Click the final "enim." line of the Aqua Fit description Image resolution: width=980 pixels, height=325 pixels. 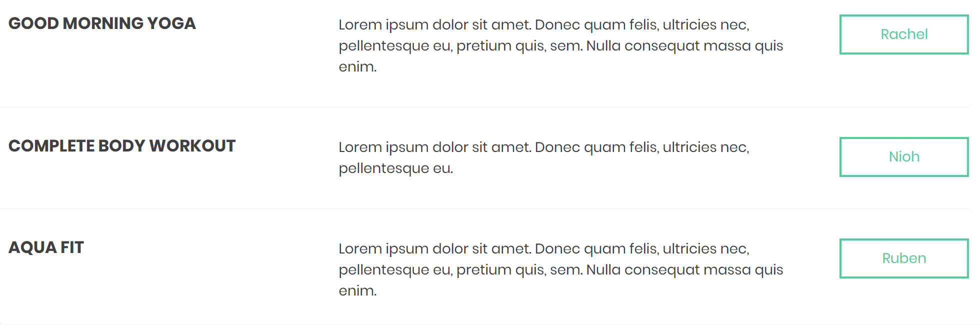[357, 291]
